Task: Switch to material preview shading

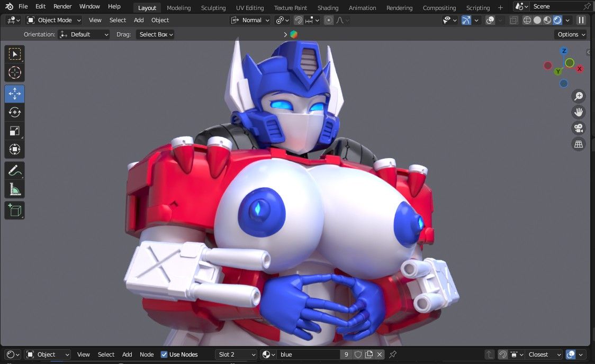Action: [x=547, y=20]
